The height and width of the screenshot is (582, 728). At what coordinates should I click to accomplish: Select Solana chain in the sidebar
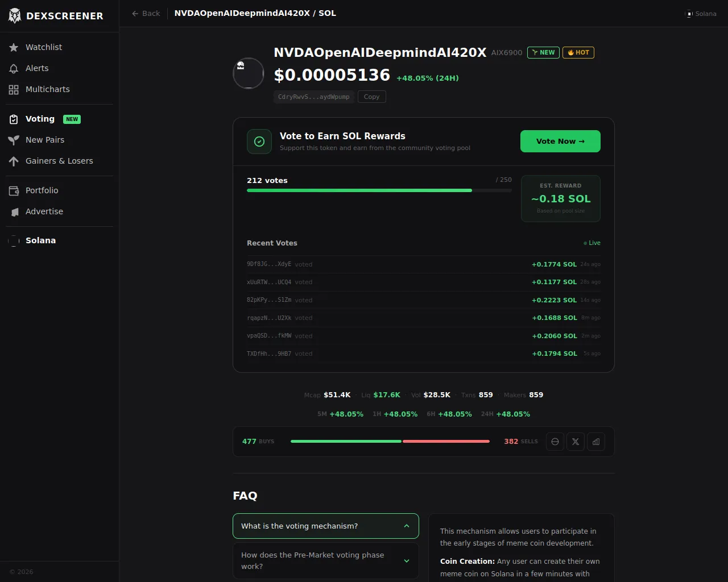point(40,240)
